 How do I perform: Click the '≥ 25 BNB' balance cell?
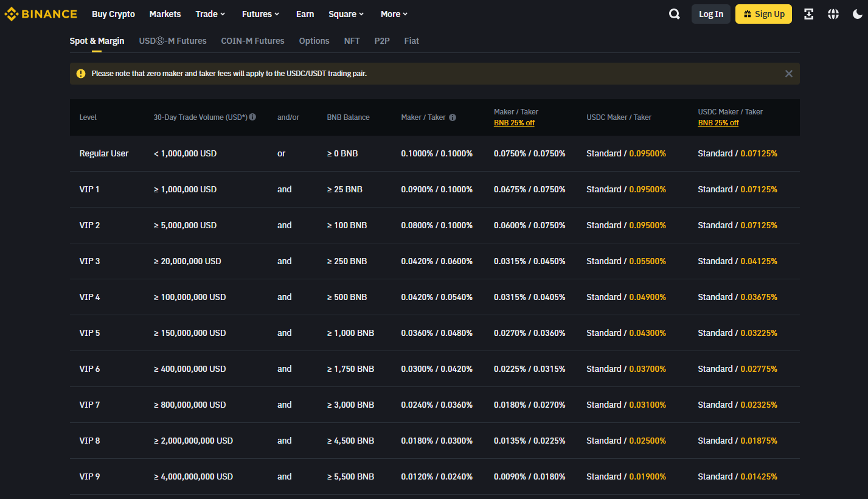point(345,189)
